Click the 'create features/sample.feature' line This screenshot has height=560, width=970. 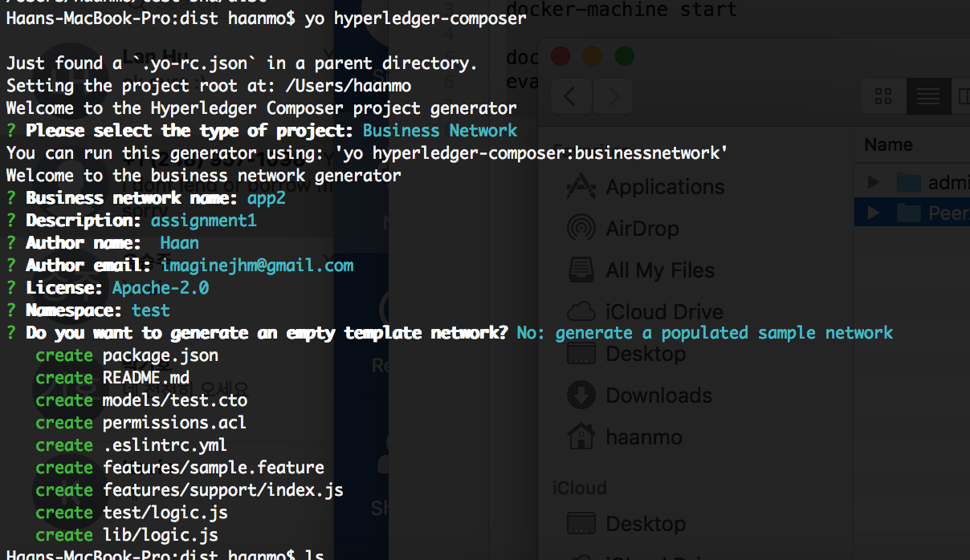(x=180, y=467)
